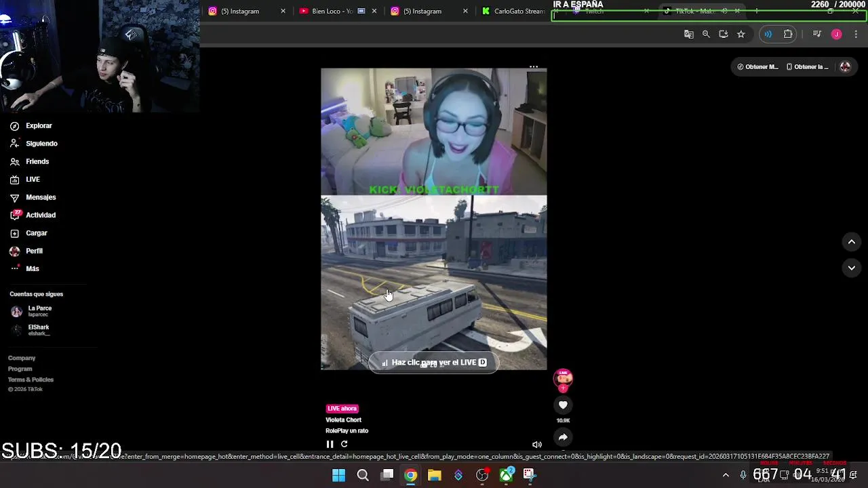Open Xbox app from taskbar
The width and height of the screenshot is (868, 488).
[507, 475]
